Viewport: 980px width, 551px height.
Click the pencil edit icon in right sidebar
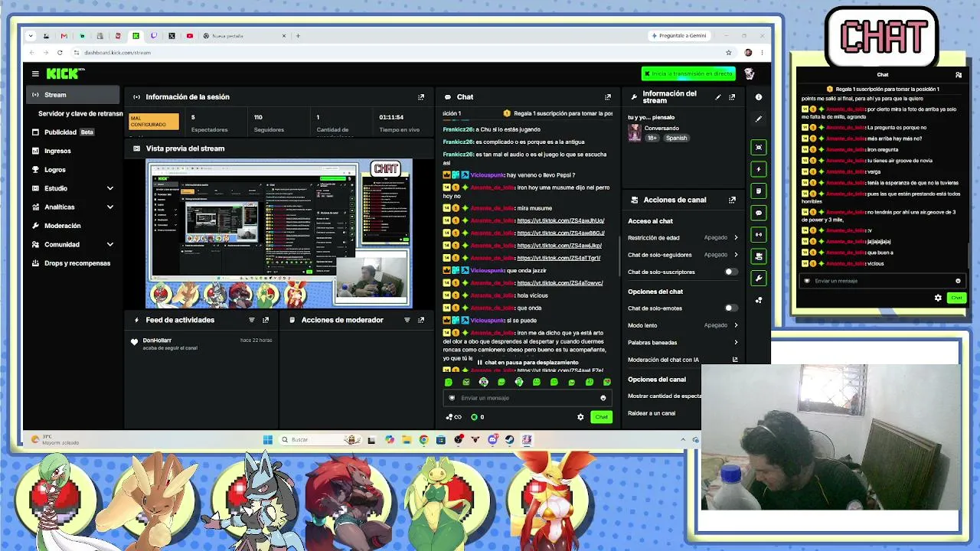[x=759, y=119]
